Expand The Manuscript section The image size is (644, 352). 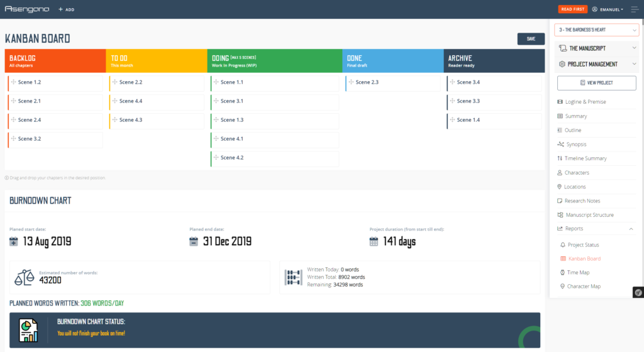tap(596, 48)
